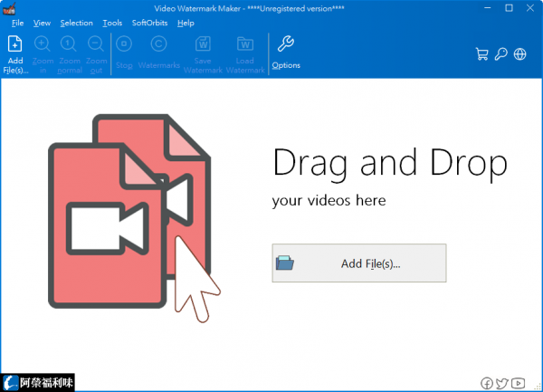Click the globe language icon
The height and width of the screenshot is (392, 543).
[519, 54]
